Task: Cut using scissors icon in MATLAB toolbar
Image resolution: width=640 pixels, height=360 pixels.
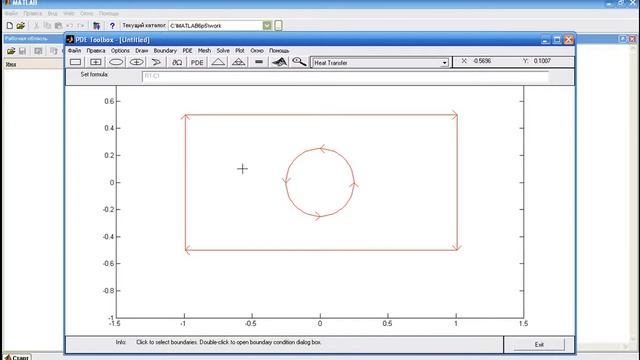Action: (36, 25)
